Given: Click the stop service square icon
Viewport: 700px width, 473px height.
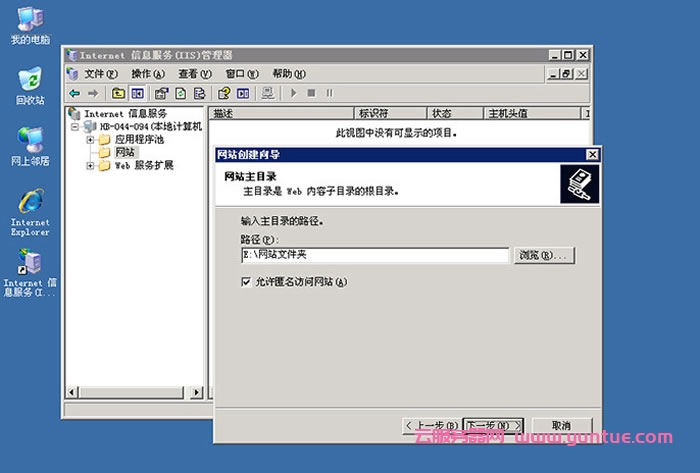Looking at the screenshot, I should coord(311,93).
